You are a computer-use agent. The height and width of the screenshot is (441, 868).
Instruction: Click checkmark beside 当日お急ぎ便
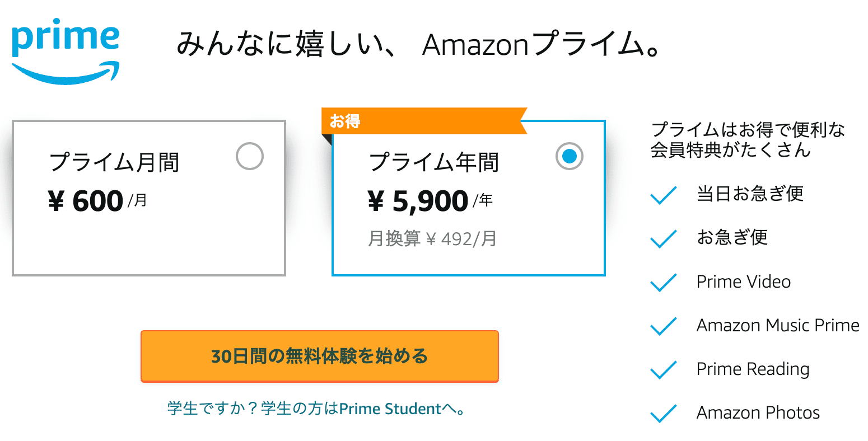[x=664, y=195]
